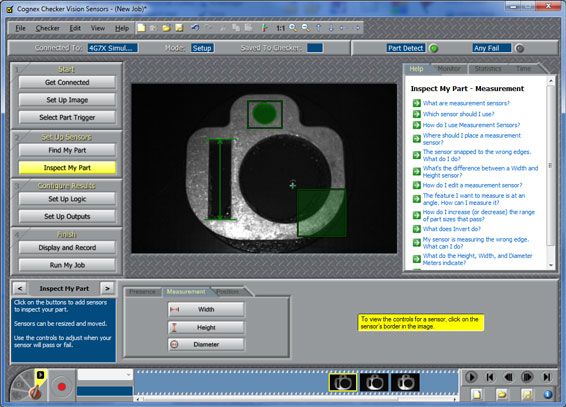Jump to the first filmstrip image
Image resolution: width=566 pixels, height=407 pixels.
[x=490, y=377]
